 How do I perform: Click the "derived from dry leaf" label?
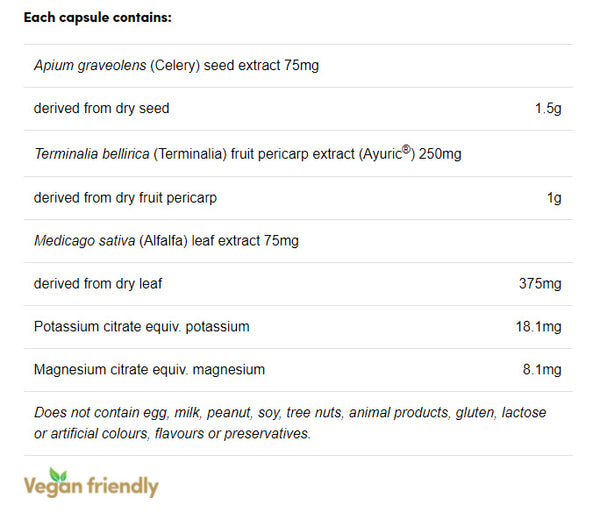[98, 284]
